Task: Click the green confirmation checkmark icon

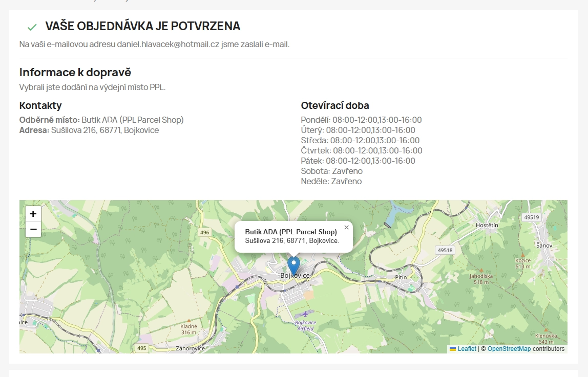Action: [x=32, y=27]
